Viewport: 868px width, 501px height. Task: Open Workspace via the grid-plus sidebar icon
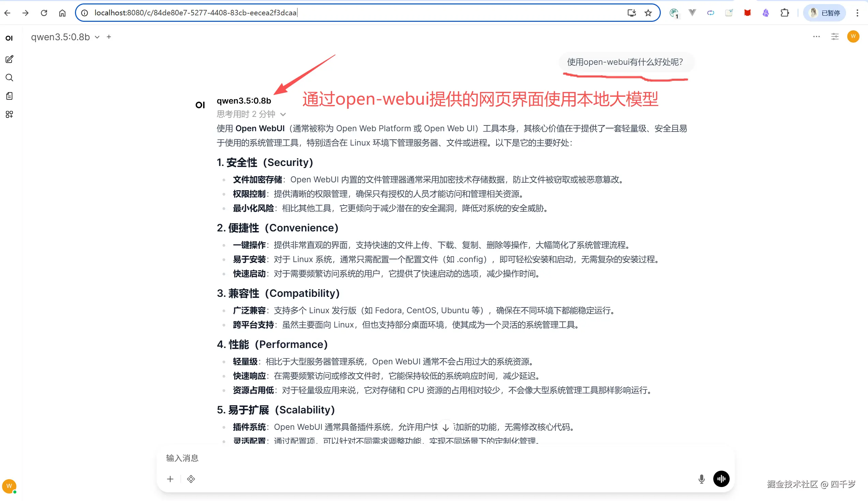point(9,115)
